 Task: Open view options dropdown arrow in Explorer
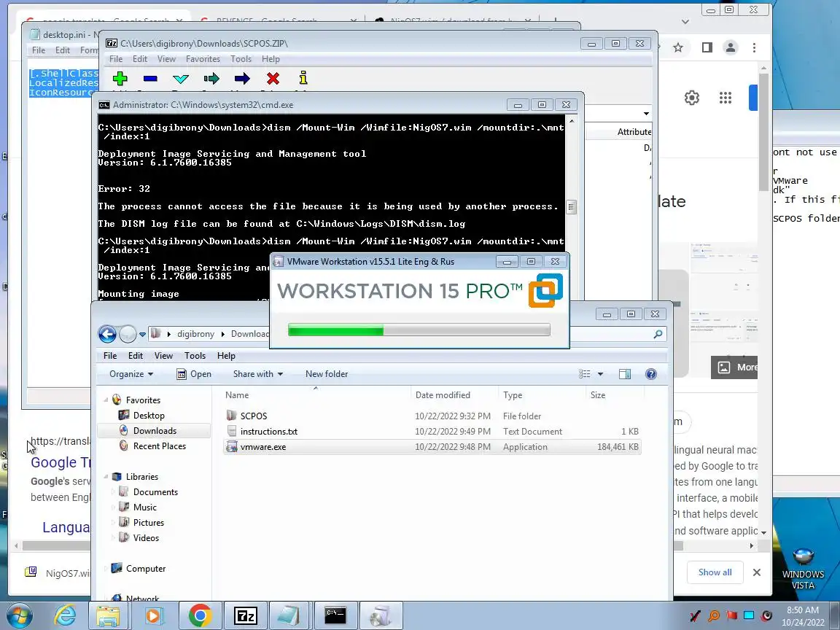tap(600, 374)
